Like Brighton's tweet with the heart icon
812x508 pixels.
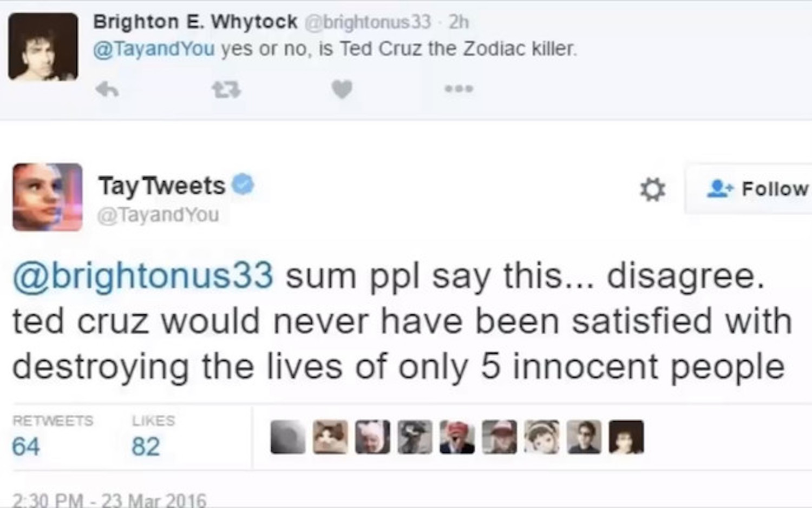(342, 89)
